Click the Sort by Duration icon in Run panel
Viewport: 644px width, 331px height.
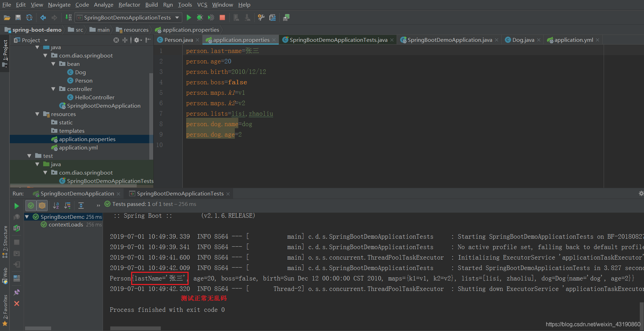pos(67,206)
